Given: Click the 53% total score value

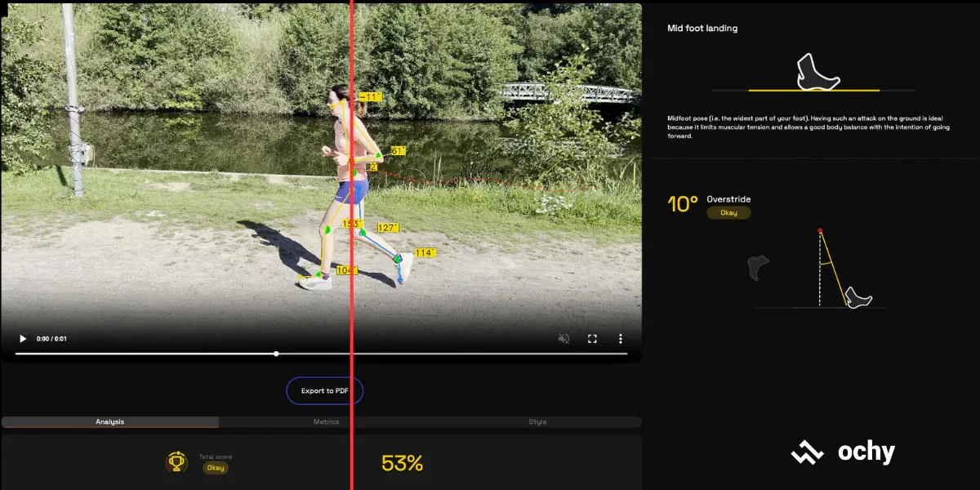Looking at the screenshot, I should click(403, 464).
